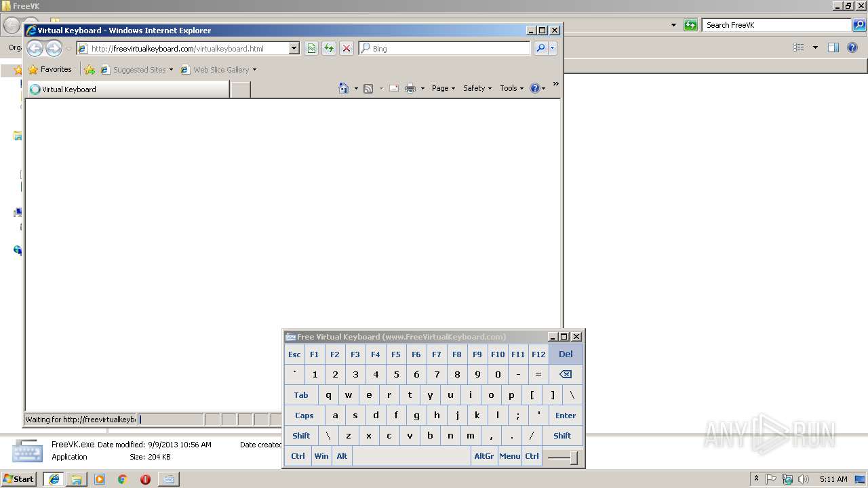Toggle right Shift on virtual keyboard
The width and height of the screenshot is (868, 488).
click(x=562, y=436)
